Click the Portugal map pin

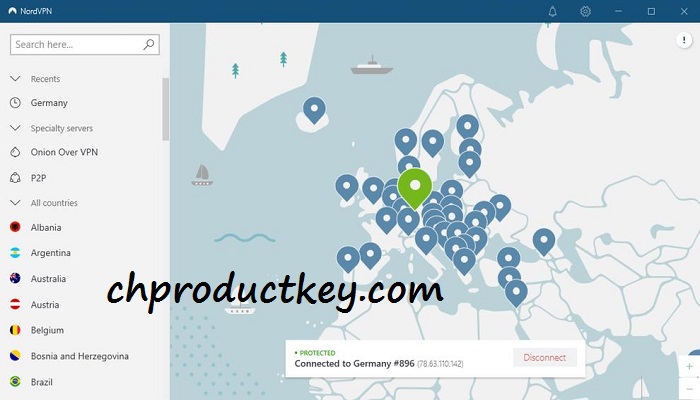click(x=348, y=259)
